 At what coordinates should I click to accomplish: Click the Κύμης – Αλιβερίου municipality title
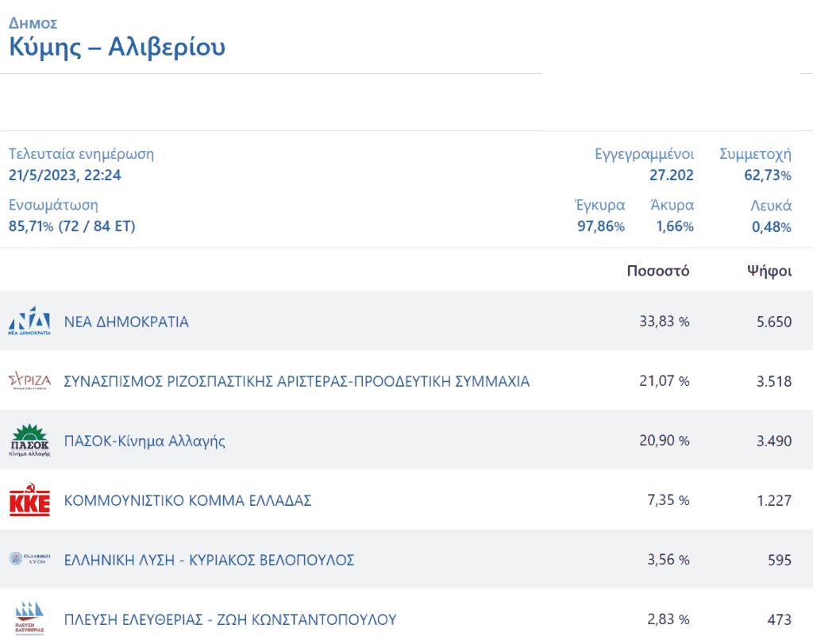117,47
